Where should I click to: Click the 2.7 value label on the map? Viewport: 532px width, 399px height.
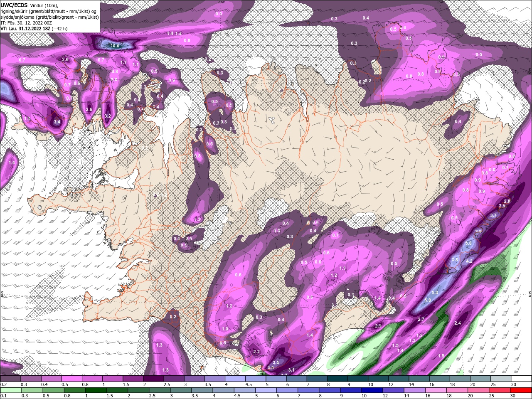[x=421, y=320]
